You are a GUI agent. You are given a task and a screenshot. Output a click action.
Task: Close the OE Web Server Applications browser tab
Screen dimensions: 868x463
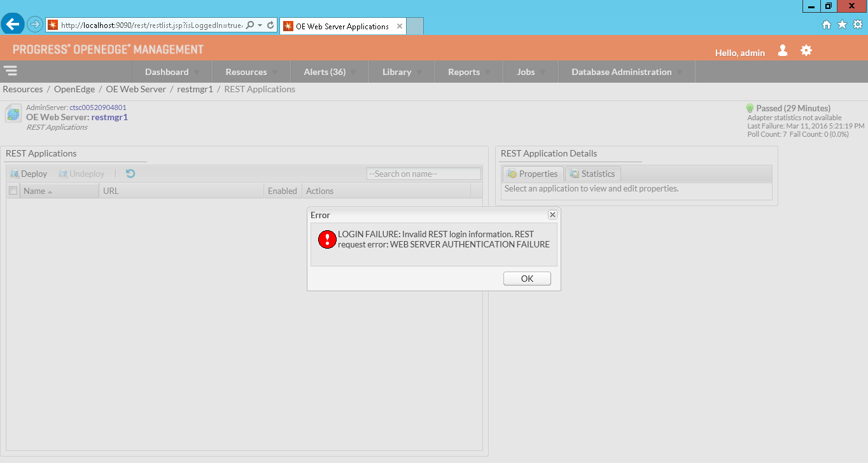pyautogui.click(x=400, y=26)
